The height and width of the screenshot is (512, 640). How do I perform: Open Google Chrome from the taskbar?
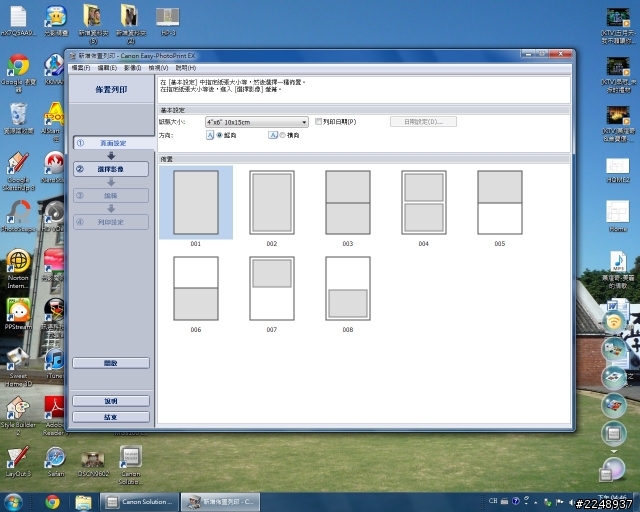52,501
